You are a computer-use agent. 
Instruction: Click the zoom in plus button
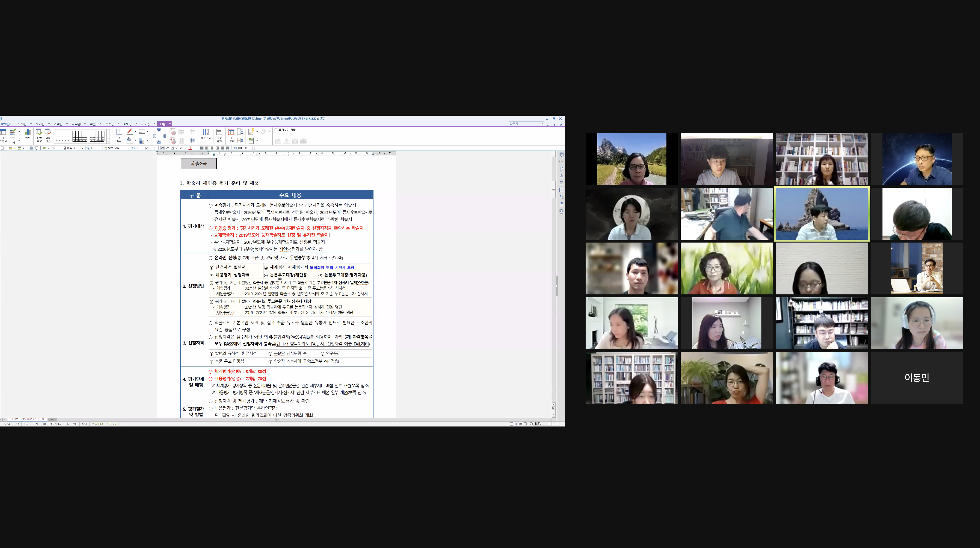(558, 424)
